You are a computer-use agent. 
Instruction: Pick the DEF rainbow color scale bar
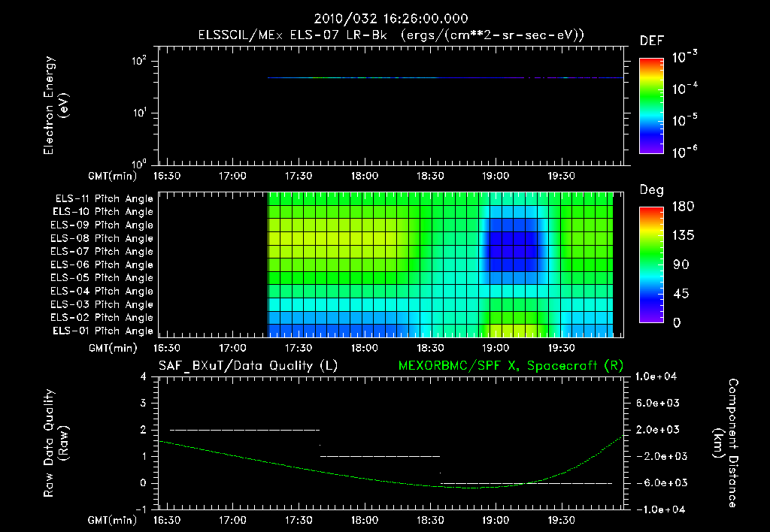click(x=652, y=106)
